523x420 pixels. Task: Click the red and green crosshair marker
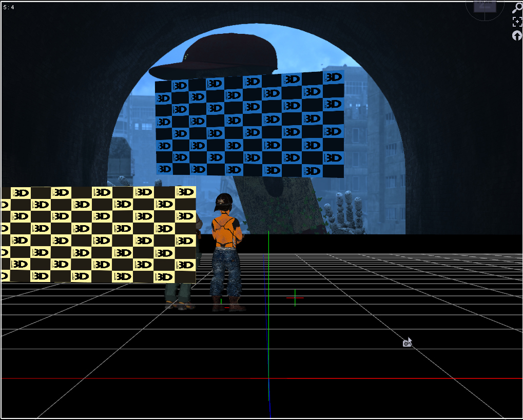point(295,297)
